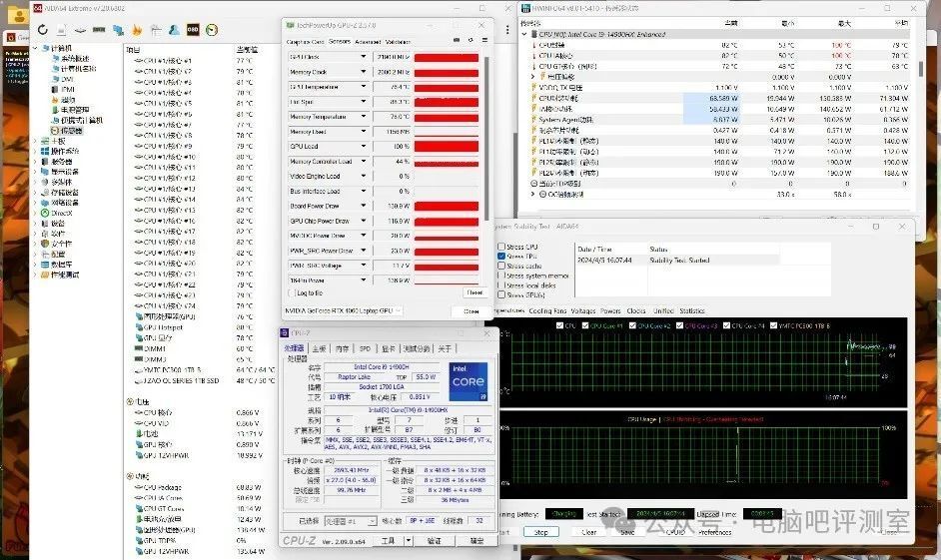Click the report page icon in AIDA64 toolbar

click(61, 29)
